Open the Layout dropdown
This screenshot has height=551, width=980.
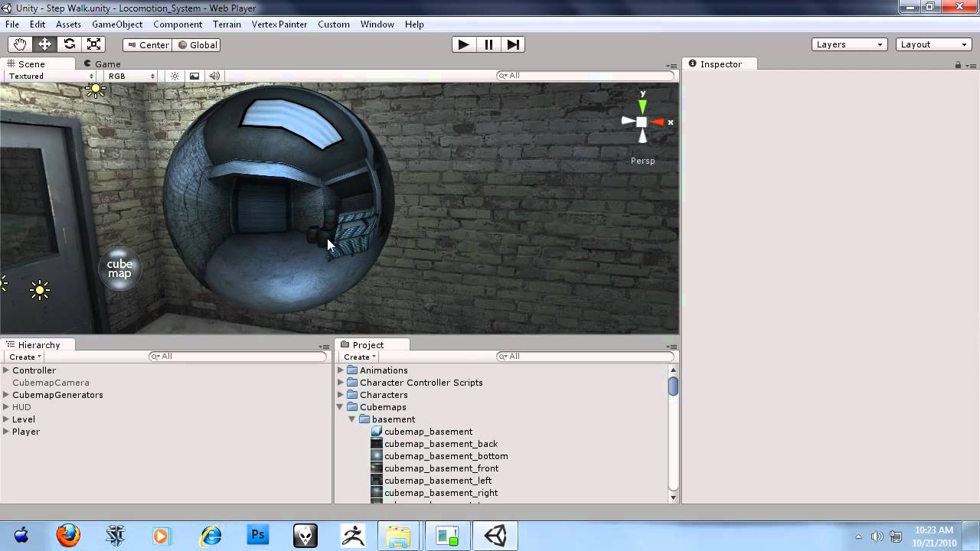(933, 44)
